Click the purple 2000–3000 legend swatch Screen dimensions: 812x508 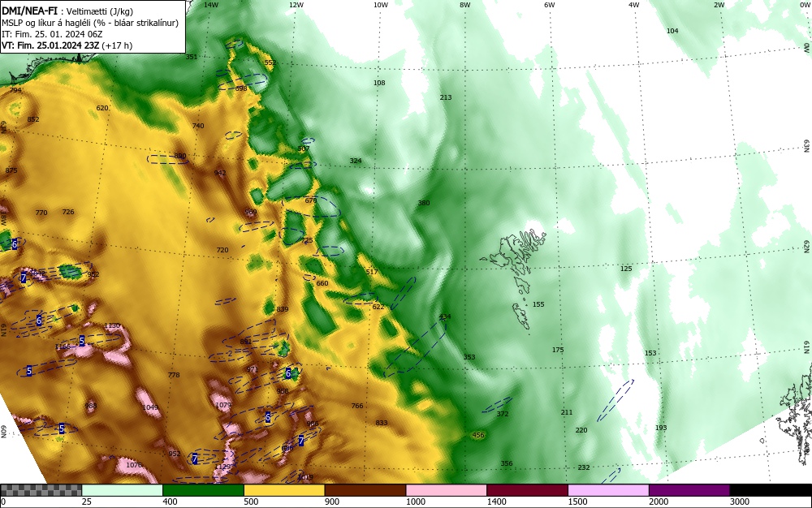(689, 490)
